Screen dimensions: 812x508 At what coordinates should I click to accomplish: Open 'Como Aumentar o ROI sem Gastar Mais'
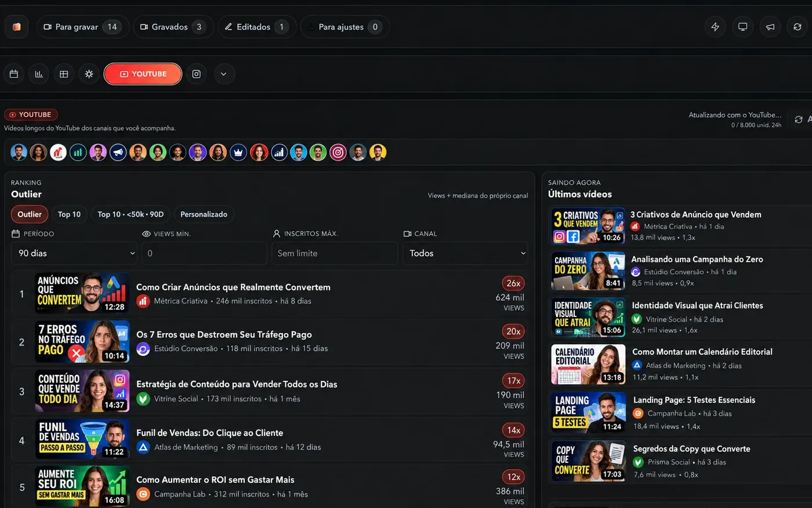pyautogui.click(x=215, y=480)
